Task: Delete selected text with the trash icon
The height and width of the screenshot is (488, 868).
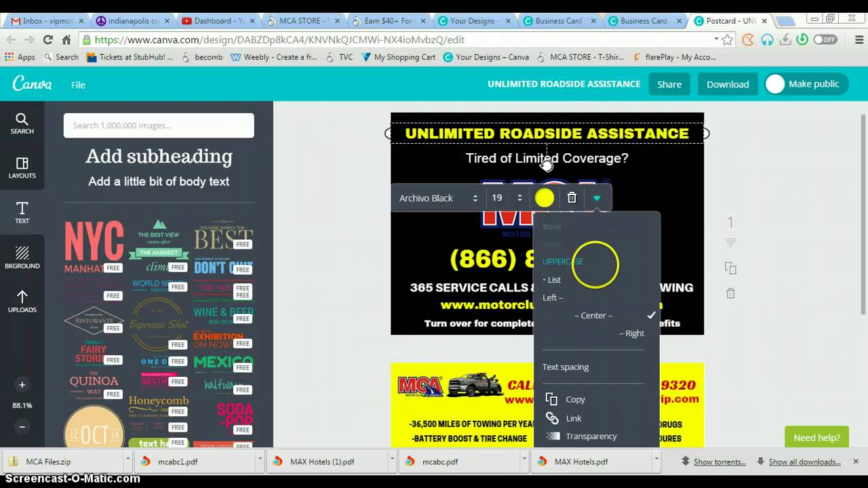Action: click(x=572, y=198)
